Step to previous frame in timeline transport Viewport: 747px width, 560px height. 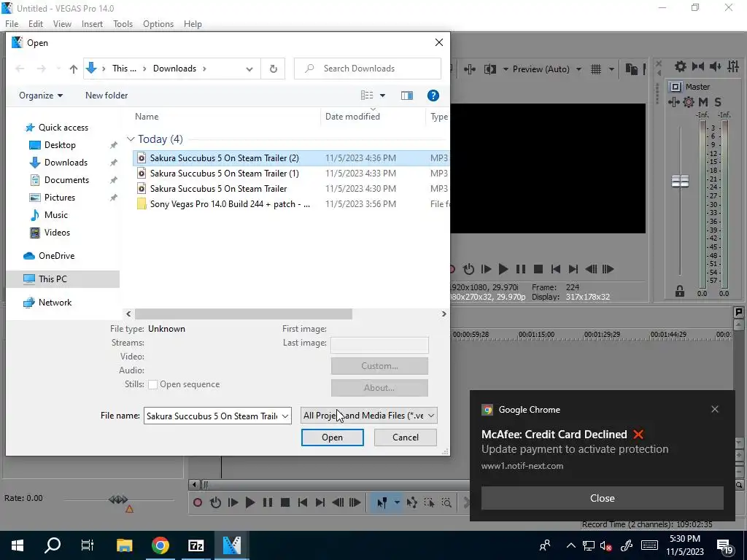338,502
